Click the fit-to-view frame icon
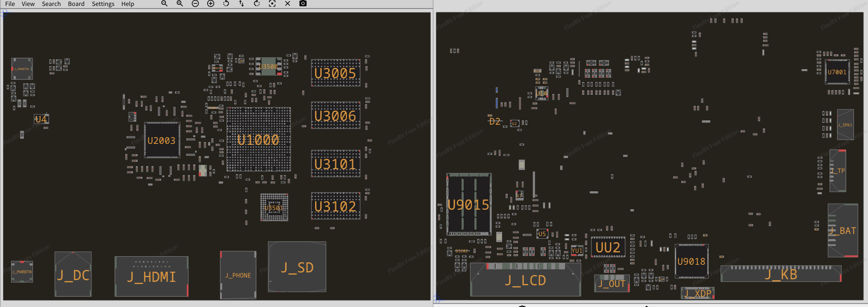 pos(272,3)
